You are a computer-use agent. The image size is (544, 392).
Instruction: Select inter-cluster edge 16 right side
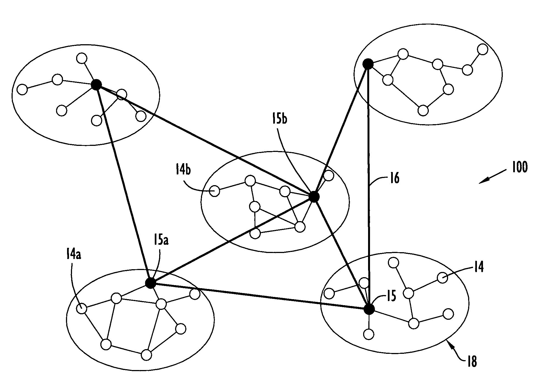click(371, 182)
